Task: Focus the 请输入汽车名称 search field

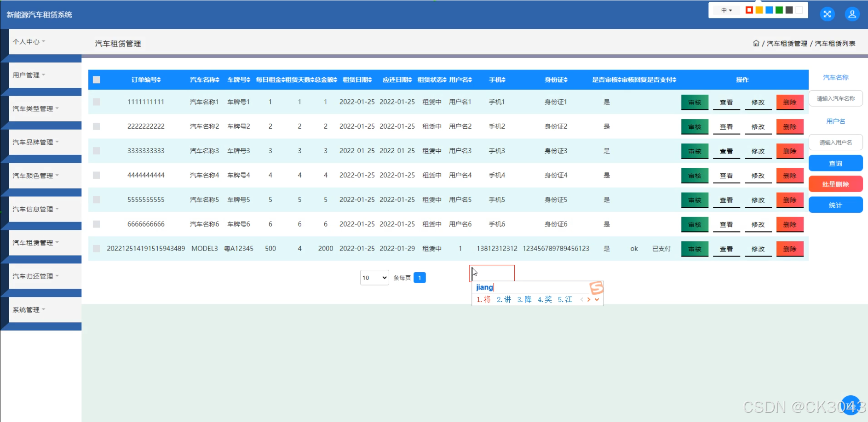Action: [836, 98]
